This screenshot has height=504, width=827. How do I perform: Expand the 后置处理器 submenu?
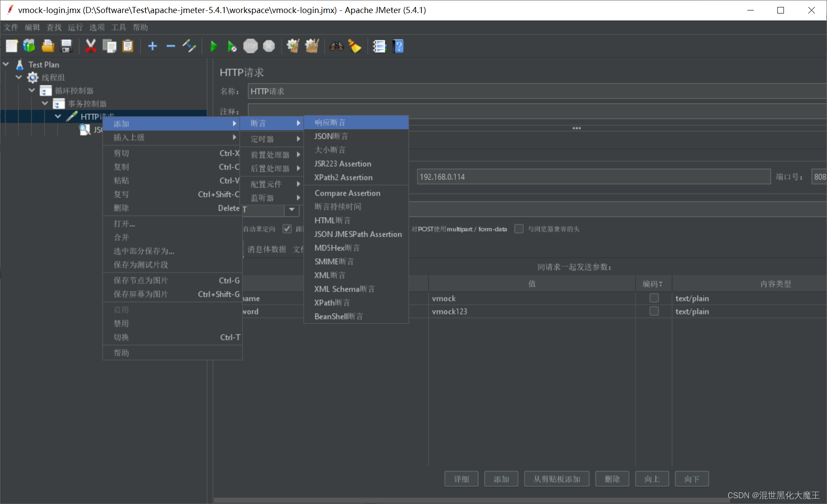coord(272,168)
